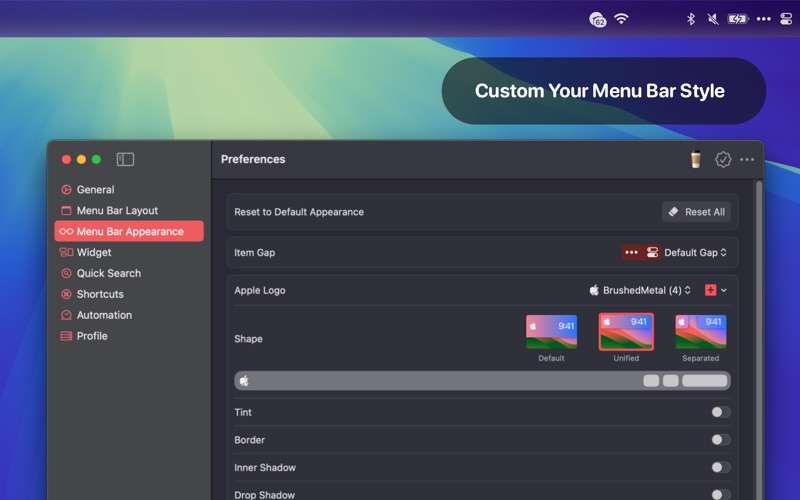Viewport: 800px width, 500px height.
Task: Open Control Center icon in the menu bar
Action: (x=786, y=19)
